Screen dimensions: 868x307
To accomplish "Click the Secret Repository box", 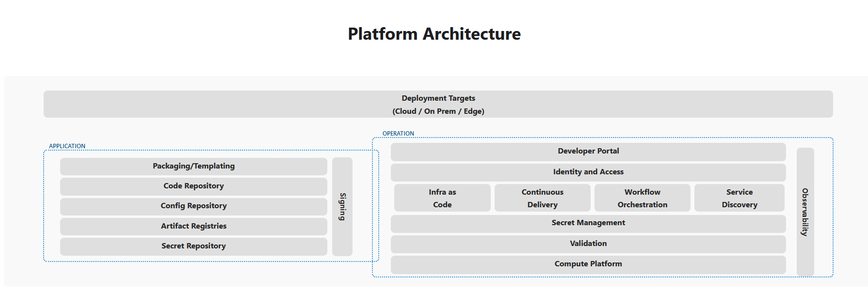I will pos(193,246).
